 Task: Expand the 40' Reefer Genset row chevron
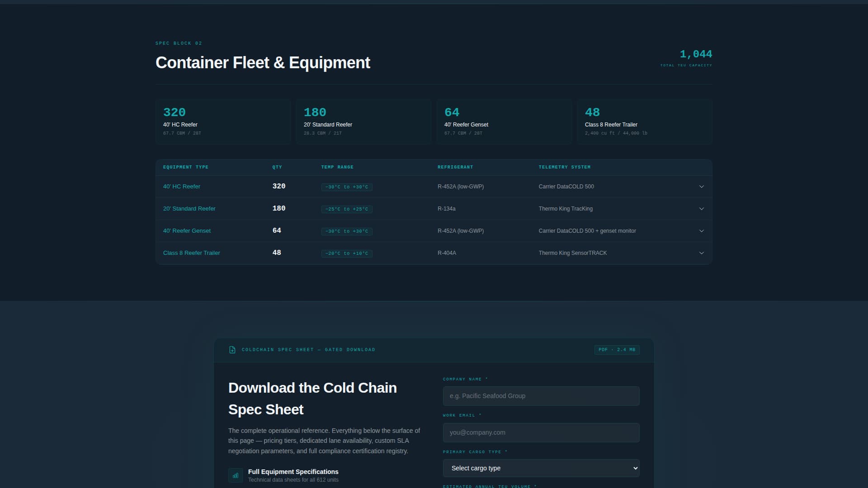click(x=701, y=231)
